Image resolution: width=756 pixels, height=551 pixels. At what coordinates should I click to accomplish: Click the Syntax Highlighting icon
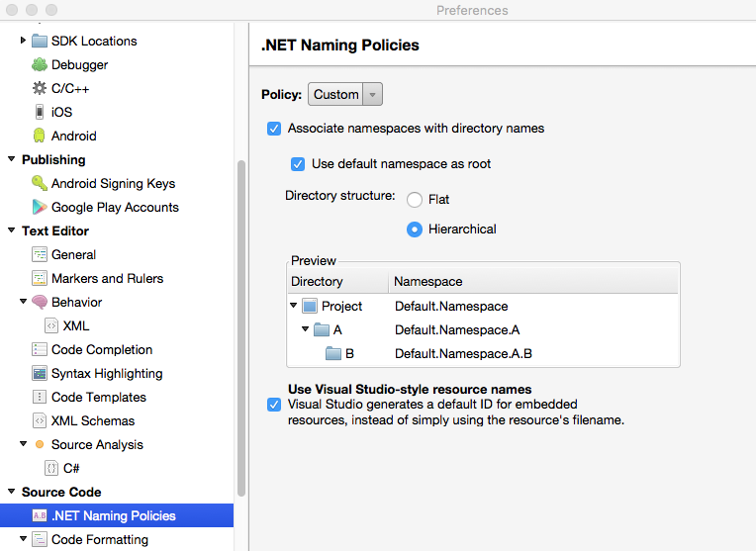click(x=40, y=373)
